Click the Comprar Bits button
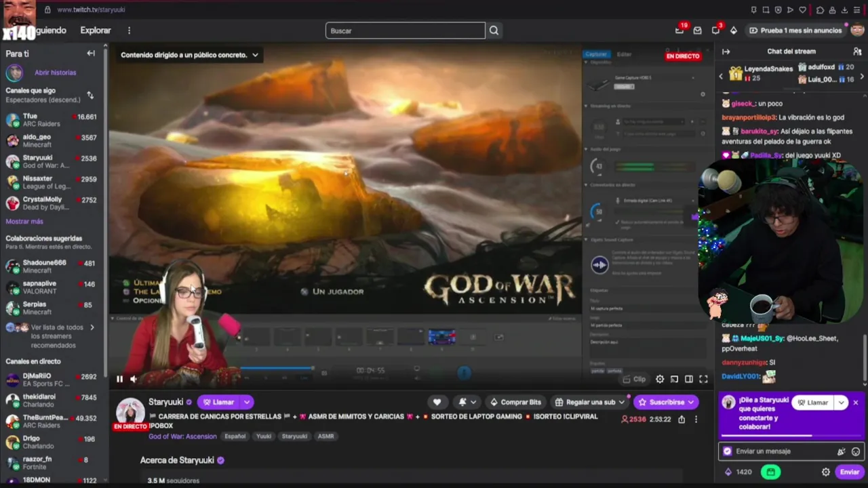868x488 pixels. (516, 402)
